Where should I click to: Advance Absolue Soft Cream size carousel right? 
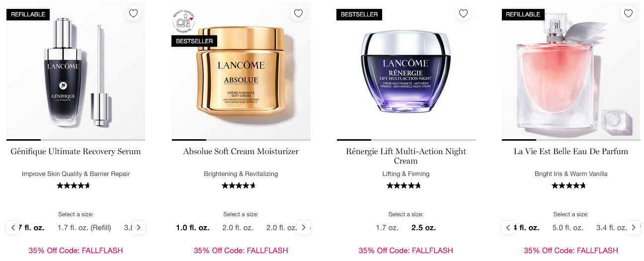tap(304, 228)
